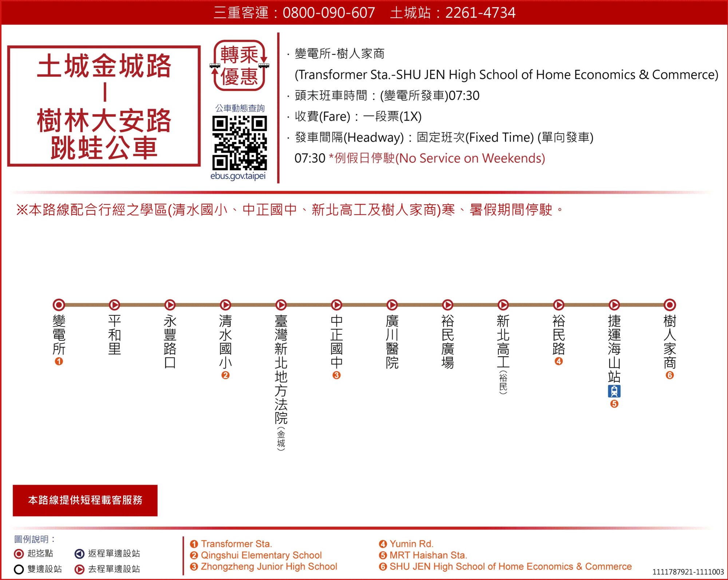Image resolution: width=728 pixels, height=580 pixels.
Task: Click number 5 badge under 捷運海山站
Action: (x=614, y=403)
